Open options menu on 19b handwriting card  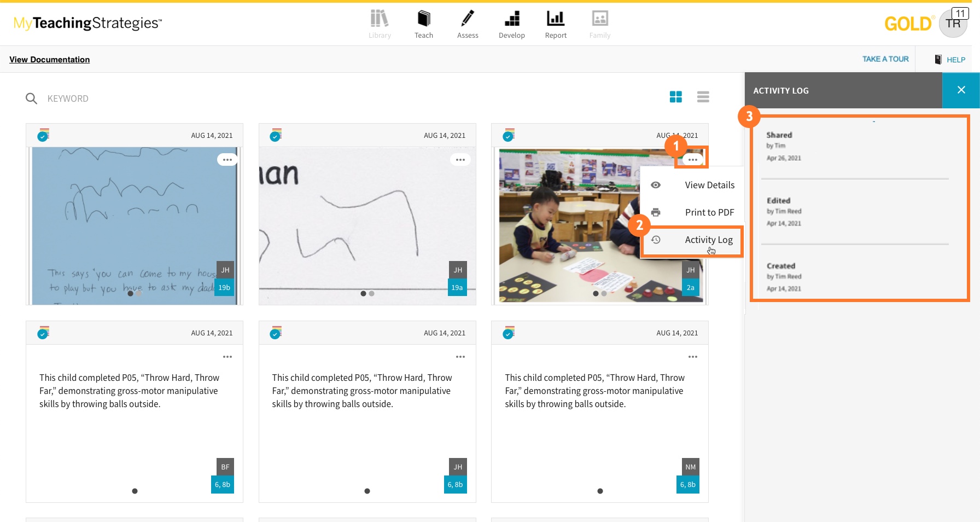tap(227, 160)
